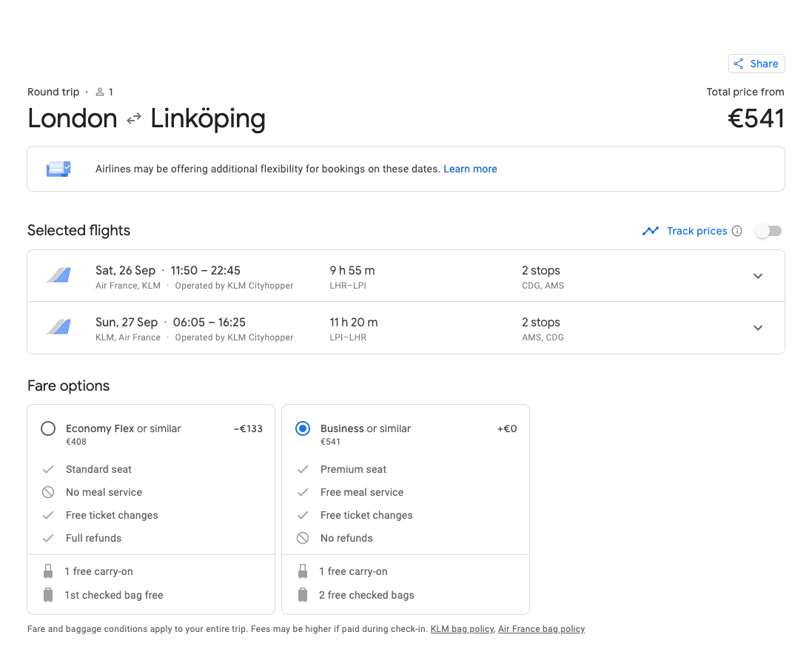Click the 11 h 20 m duration
The height and width of the screenshot is (646, 812).
tap(354, 322)
